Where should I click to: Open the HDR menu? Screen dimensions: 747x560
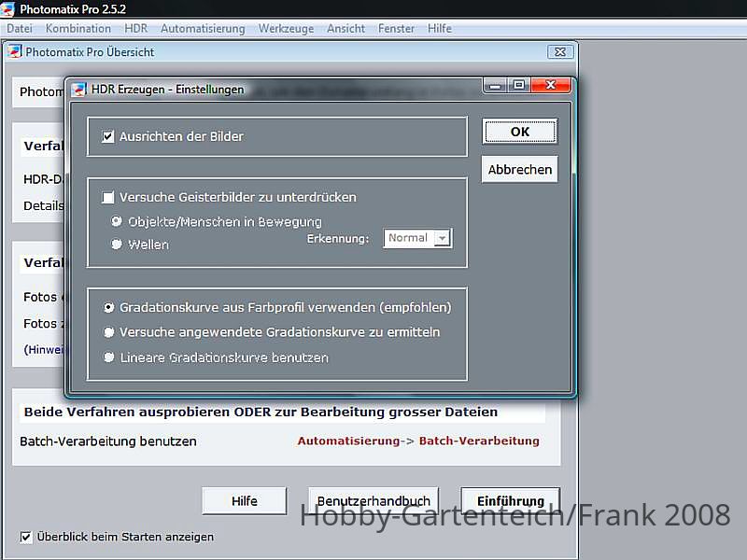tap(135, 29)
